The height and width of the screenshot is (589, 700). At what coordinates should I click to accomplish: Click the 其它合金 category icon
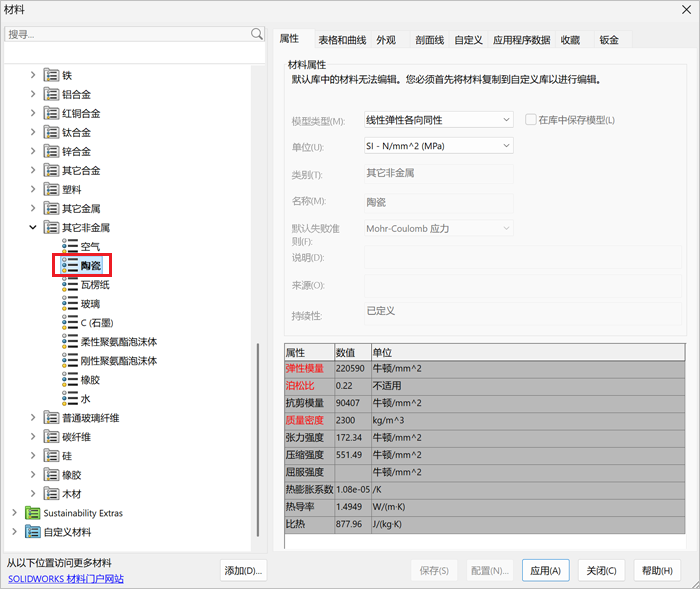pos(51,171)
